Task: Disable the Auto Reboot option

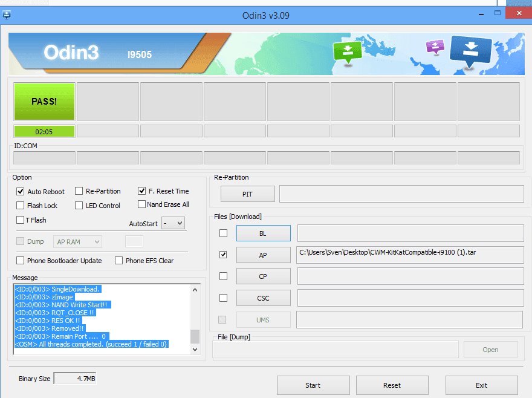Action: [21, 192]
